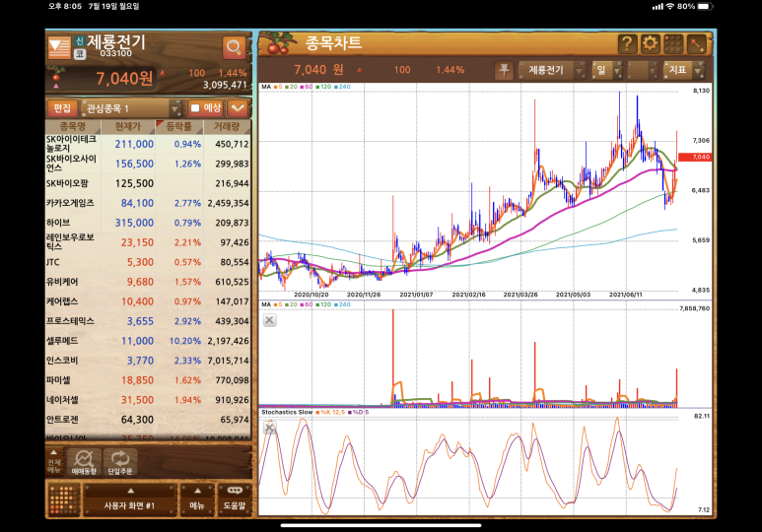Select 셀루메드 row
762x532 pixels.
pyautogui.click(x=148, y=341)
